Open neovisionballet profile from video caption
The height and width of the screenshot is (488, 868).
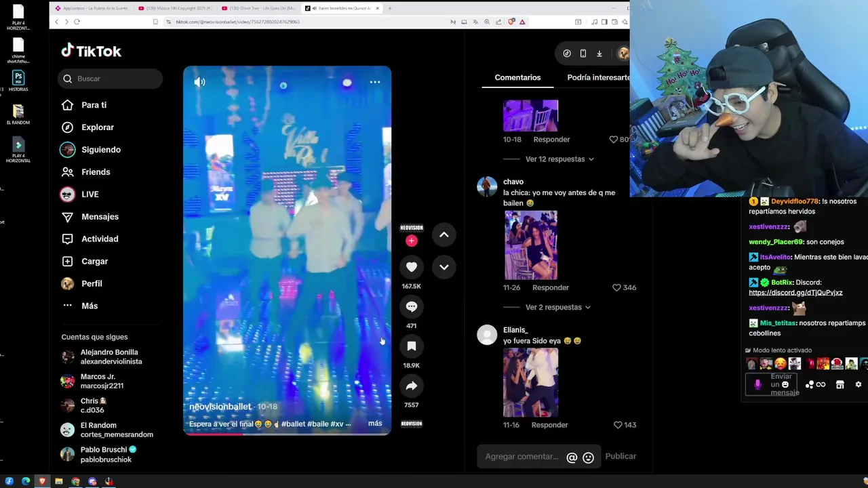click(220, 407)
